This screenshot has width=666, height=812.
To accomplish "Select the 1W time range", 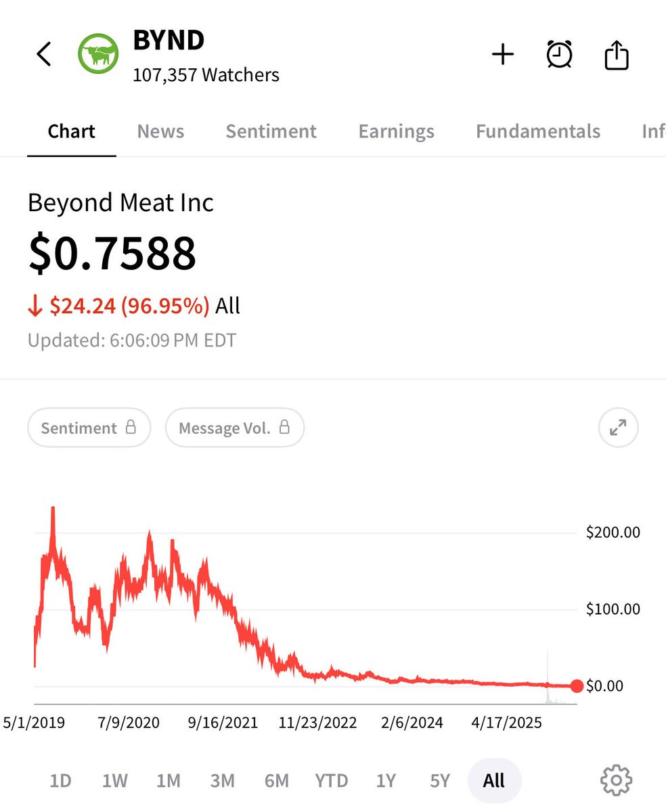I will click(x=115, y=780).
